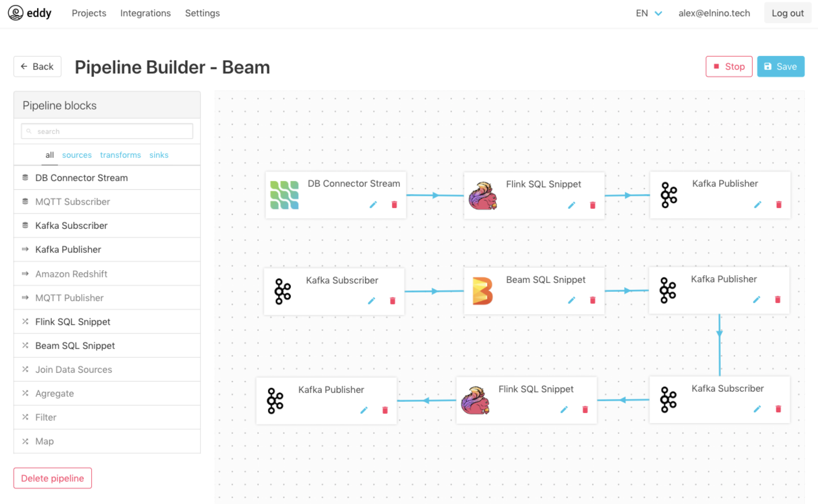Select the sources filter tab
The width and height of the screenshot is (818, 504).
[77, 154]
